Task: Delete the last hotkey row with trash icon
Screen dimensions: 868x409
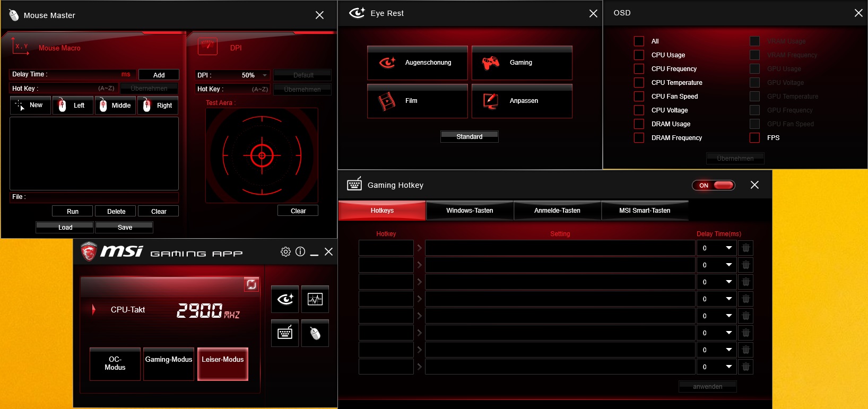Action: click(x=746, y=367)
